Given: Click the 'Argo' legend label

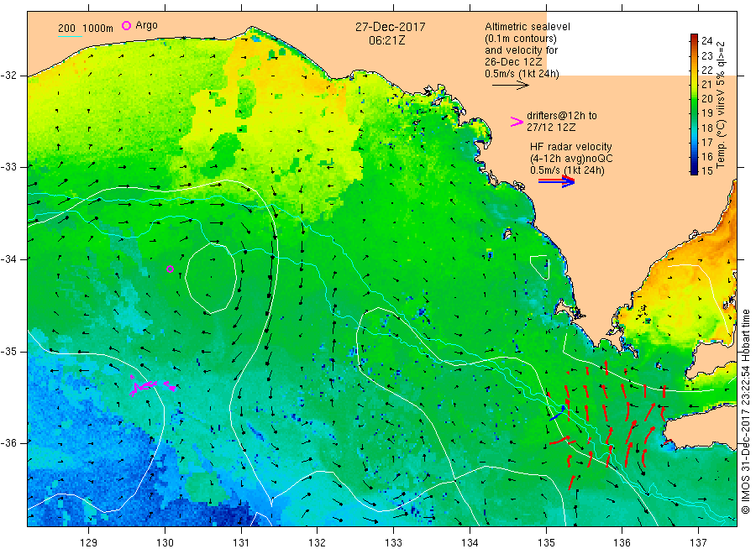Looking at the screenshot, I should click(x=146, y=25).
